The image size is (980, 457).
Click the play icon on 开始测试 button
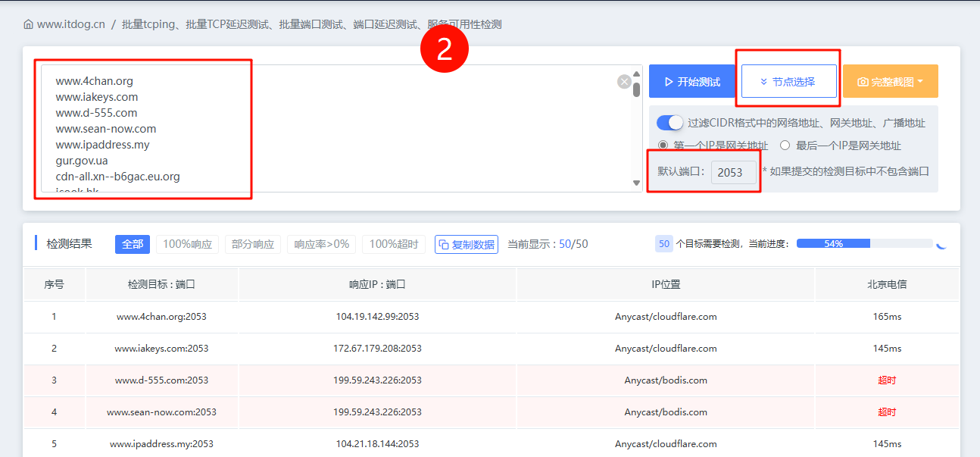pyautogui.click(x=669, y=82)
